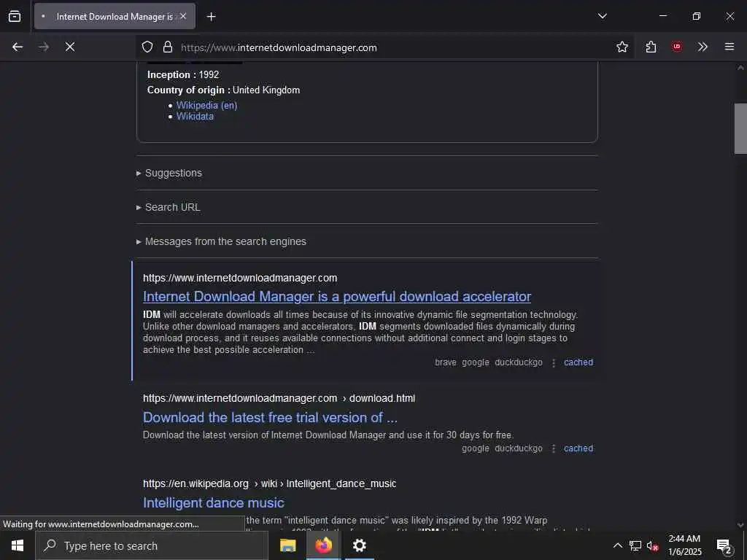Open Wikipedia (en) link
The height and width of the screenshot is (560, 747).
point(206,105)
